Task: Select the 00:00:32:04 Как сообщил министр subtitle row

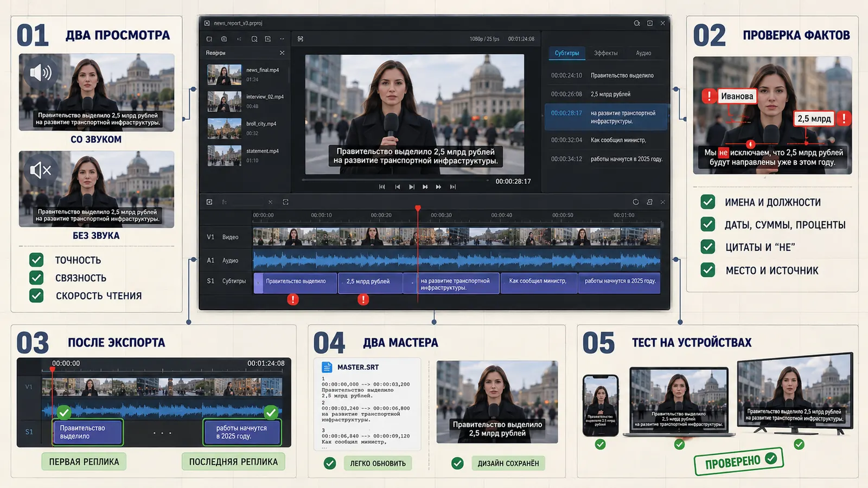Action: [x=606, y=140]
